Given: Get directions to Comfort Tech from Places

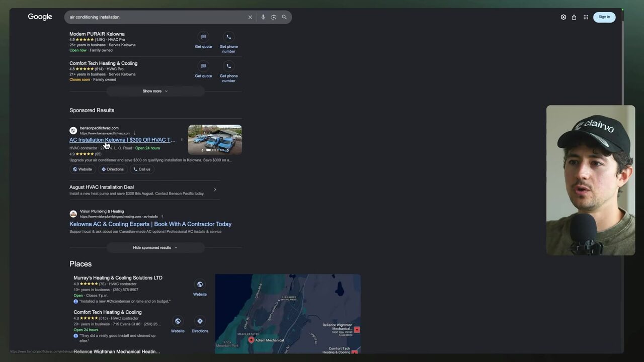Looking at the screenshot, I should [200, 324].
